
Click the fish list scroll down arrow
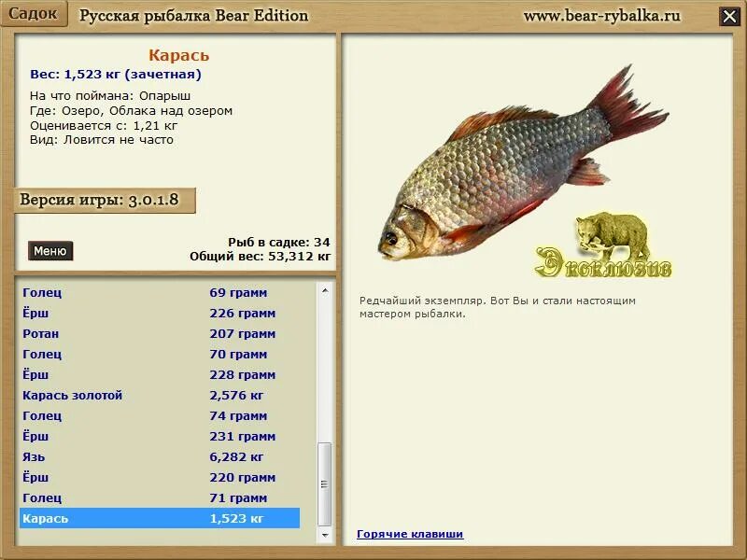tap(325, 535)
